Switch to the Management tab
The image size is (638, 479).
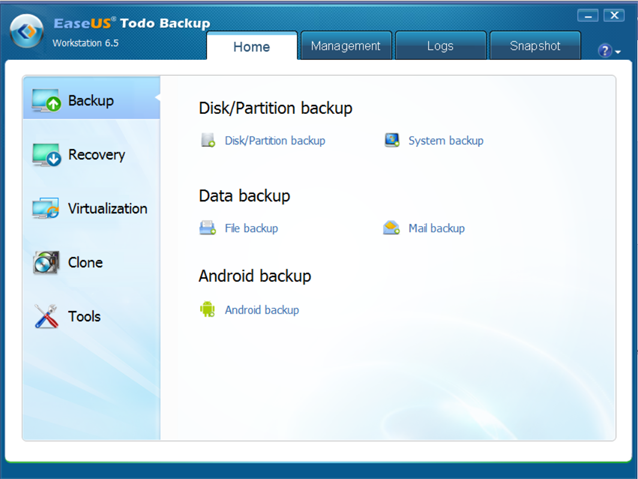345,46
